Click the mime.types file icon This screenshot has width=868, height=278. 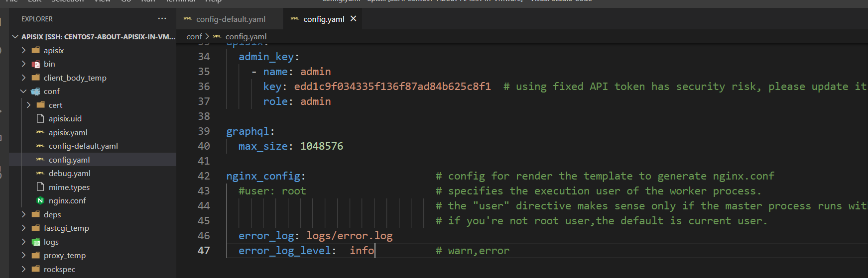tap(40, 187)
